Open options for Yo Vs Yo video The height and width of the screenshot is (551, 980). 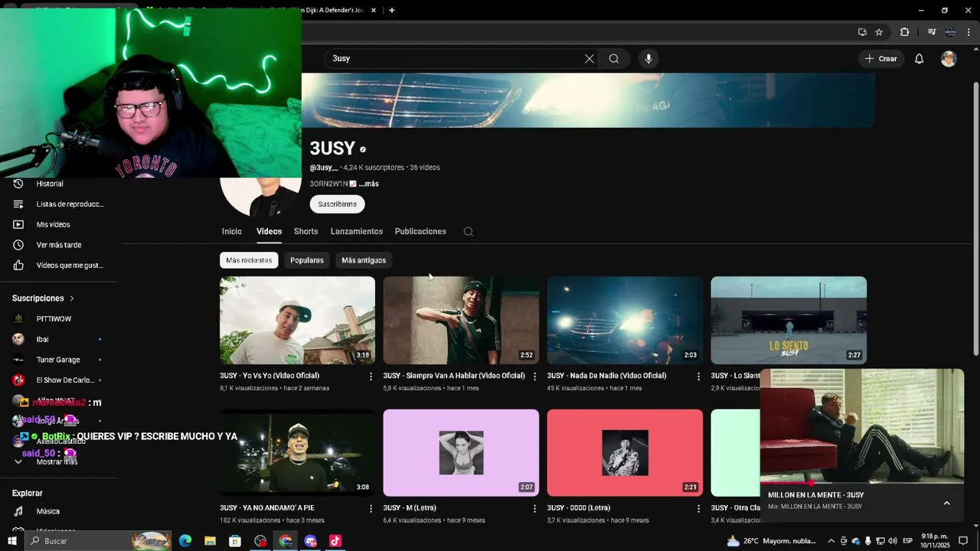[x=371, y=377]
